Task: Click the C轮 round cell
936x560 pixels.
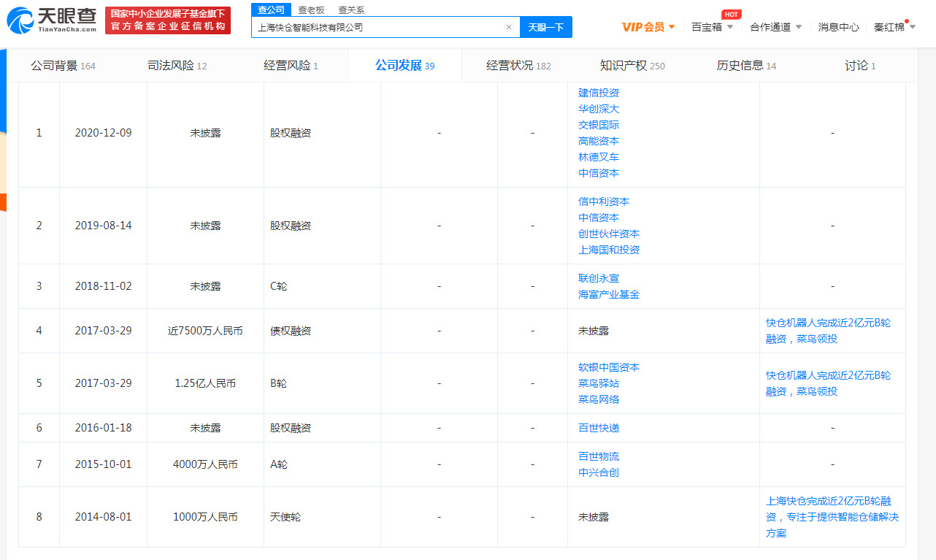Action: 279,286
